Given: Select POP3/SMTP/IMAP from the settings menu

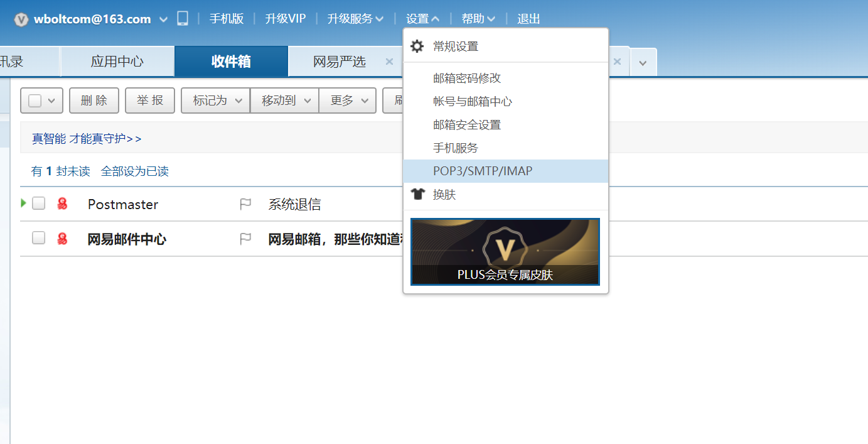Looking at the screenshot, I should 482,170.
